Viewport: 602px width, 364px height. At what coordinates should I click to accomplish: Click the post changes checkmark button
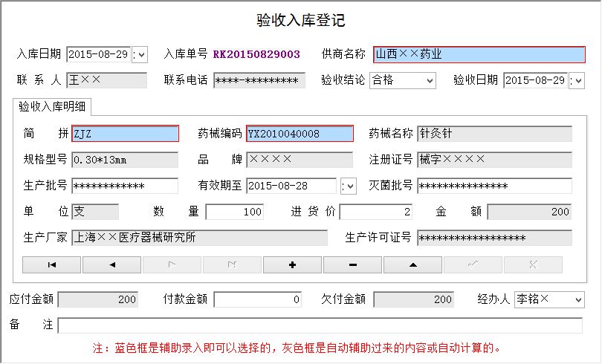pos(473,264)
